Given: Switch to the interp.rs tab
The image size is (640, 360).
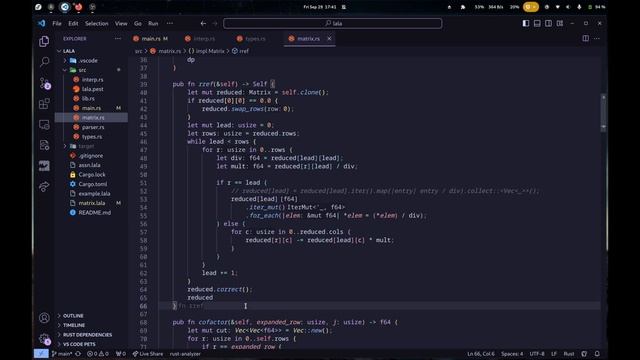Looking at the screenshot, I should [x=200, y=38].
